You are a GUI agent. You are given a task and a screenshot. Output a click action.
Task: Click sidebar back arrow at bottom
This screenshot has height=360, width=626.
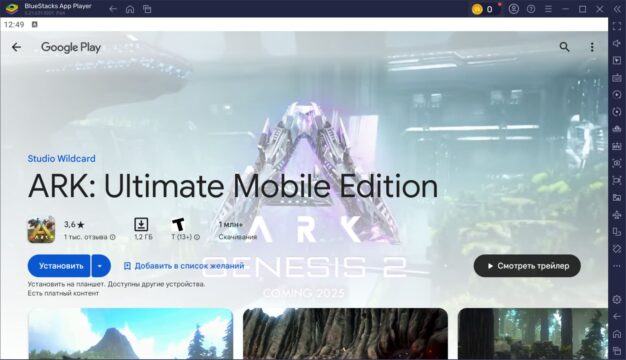click(x=617, y=316)
